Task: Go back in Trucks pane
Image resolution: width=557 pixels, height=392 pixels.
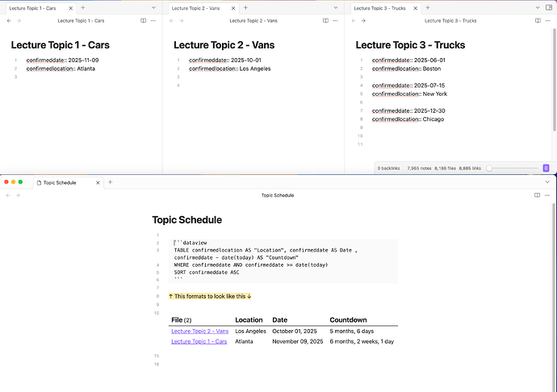Action: pos(354,21)
